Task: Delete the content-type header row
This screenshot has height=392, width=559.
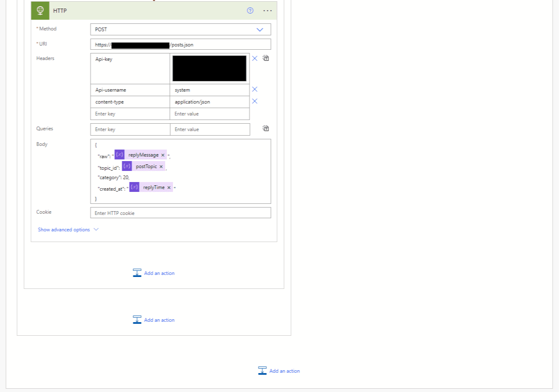Action: click(255, 101)
